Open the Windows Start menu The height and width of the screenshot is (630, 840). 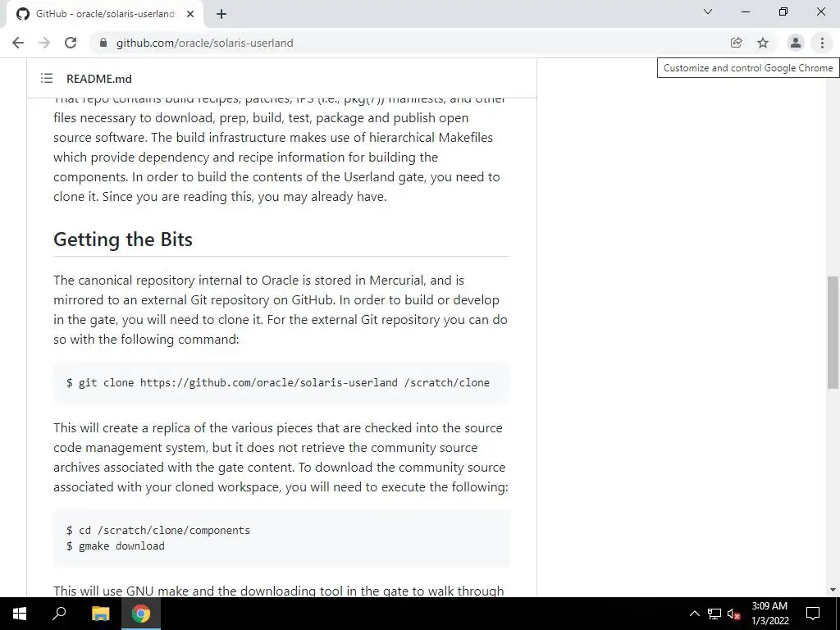(20, 614)
